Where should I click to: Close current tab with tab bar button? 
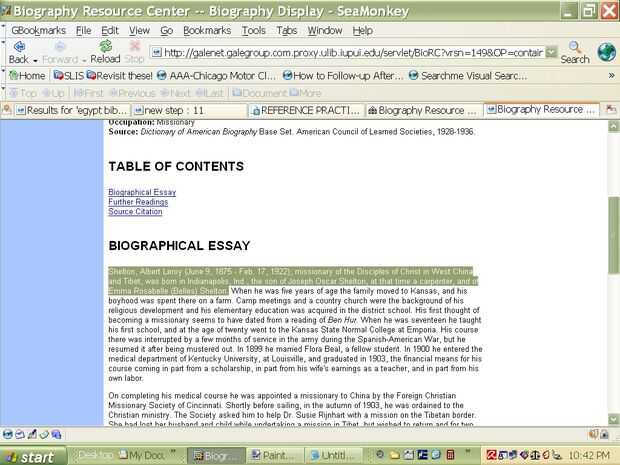611,110
